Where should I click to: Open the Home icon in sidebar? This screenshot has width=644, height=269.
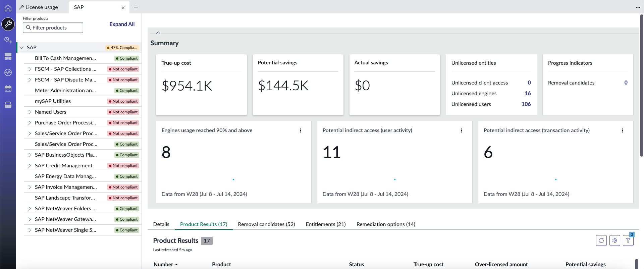(x=8, y=8)
